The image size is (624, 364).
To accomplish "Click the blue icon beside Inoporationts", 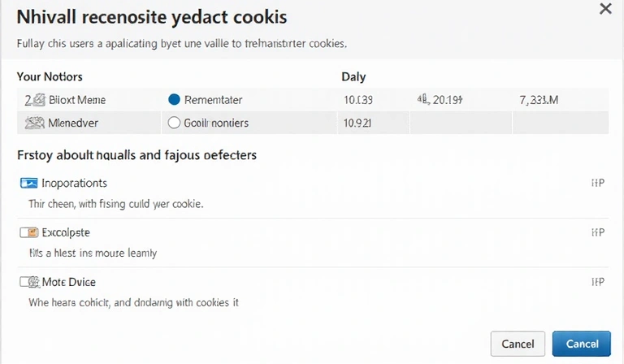I will (x=29, y=183).
